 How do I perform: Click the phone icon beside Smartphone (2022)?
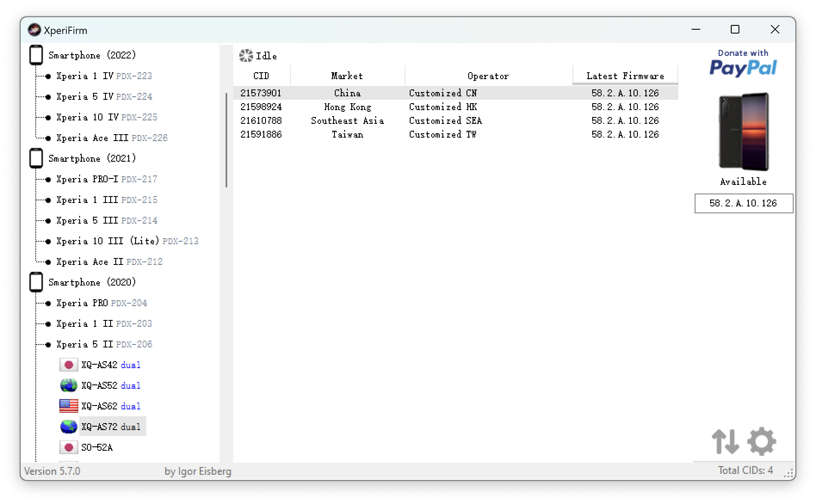36,55
